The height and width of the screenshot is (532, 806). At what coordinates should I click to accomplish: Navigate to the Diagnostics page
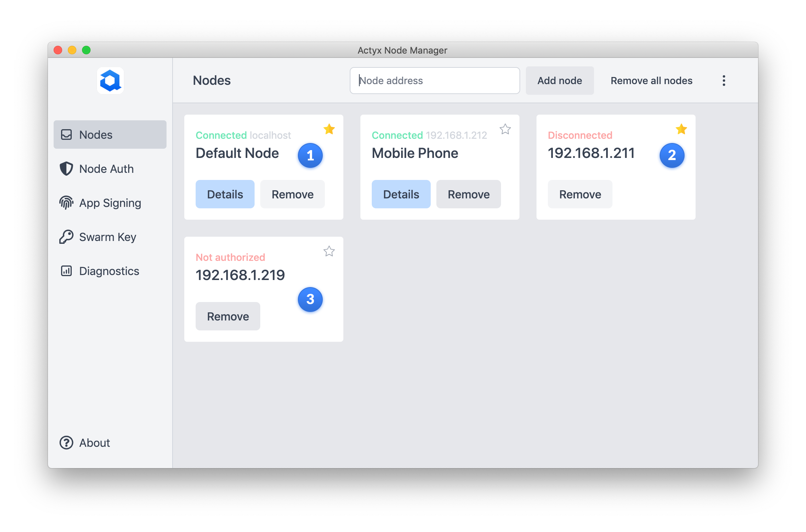click(x=109, y=271)
